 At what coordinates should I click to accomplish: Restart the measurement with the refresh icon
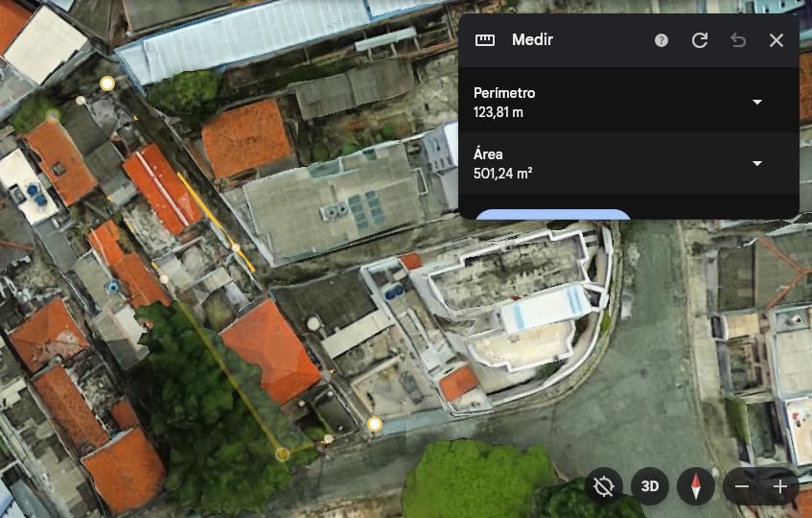[x=700, y=40]
